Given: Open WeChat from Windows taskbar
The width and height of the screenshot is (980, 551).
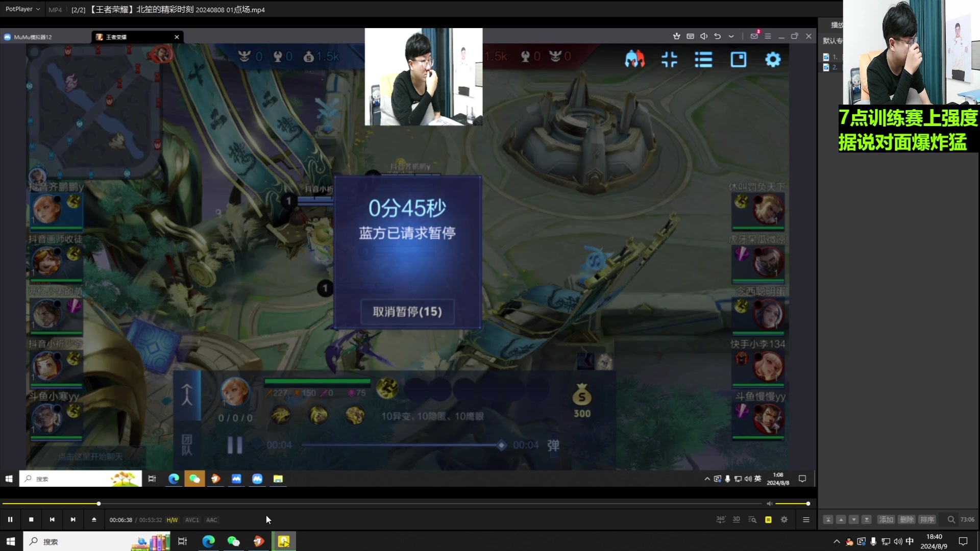Looking at the screenshot, I should [x=233, y=541].
